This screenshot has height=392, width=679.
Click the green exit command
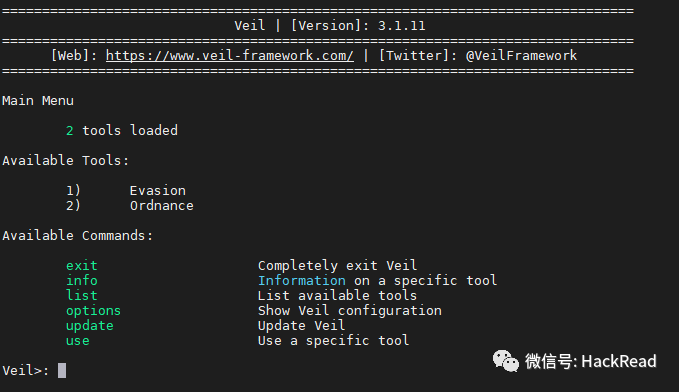(82, 266)
